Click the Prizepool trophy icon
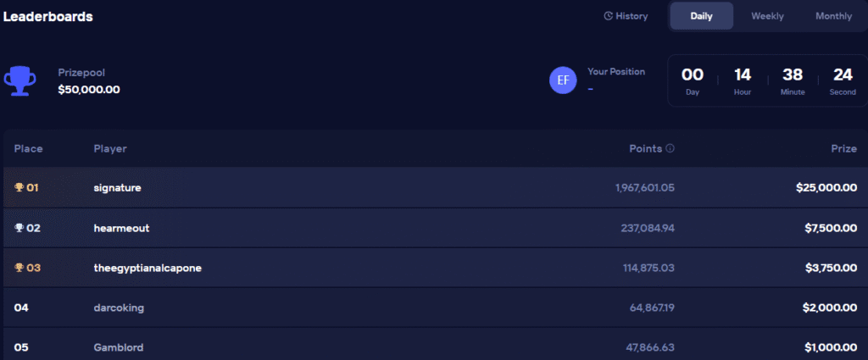 point(20,81)
